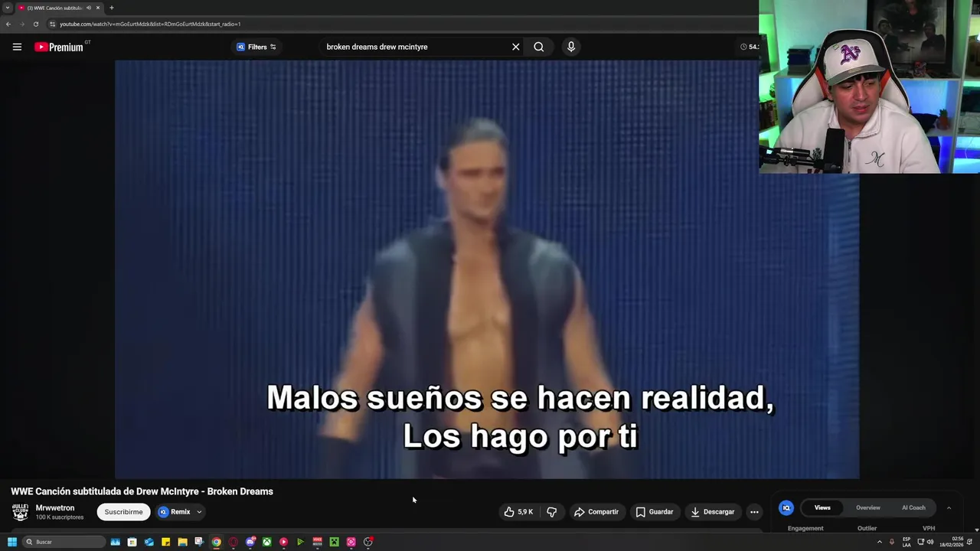This screenshot has width=980, height=551.
Task: Click the '100 K suscriptores' text
Action: point(60,517)
